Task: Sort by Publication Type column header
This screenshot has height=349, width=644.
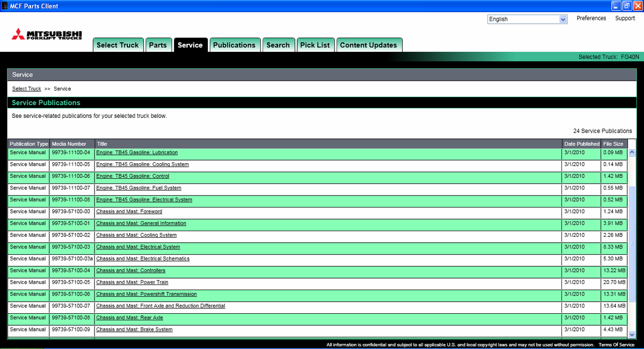Action: point(29,144)
